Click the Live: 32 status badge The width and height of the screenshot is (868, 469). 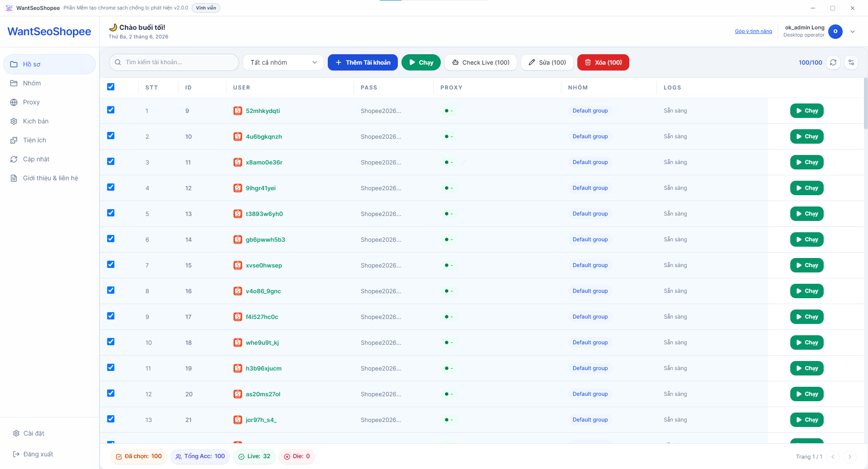pyautogui.click(x=254, y=456)
